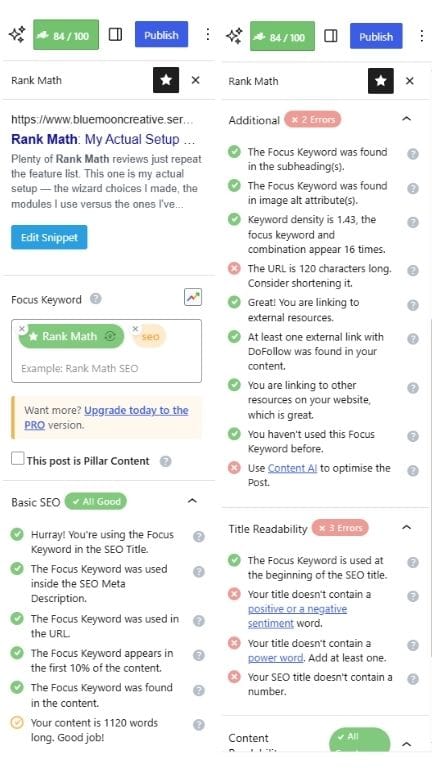Image resolution: width=432 pixels, height=768 pixels.
Task: Click help icon next to Focus Keyword label
Action: [x=96, y=298]
